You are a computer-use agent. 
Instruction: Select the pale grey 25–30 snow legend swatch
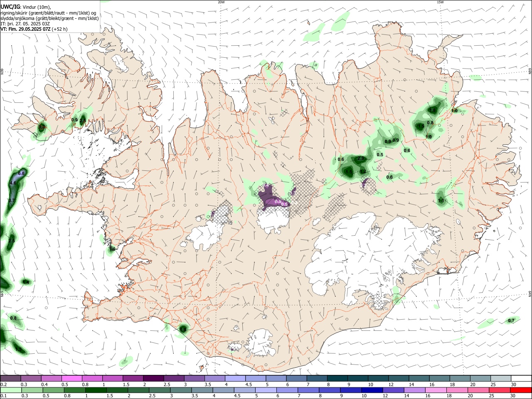[501, 378]
